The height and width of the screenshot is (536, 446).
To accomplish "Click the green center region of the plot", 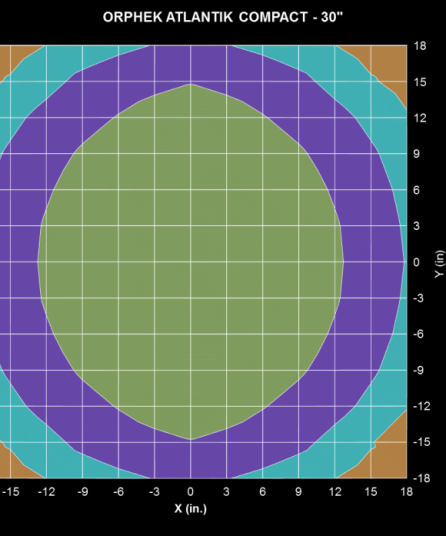I will point(190,262).
